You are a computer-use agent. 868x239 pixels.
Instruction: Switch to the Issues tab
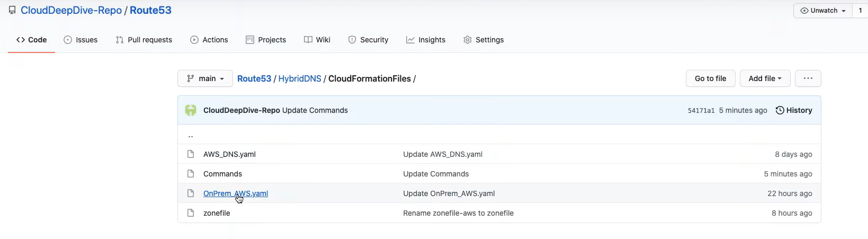point(80,40)
